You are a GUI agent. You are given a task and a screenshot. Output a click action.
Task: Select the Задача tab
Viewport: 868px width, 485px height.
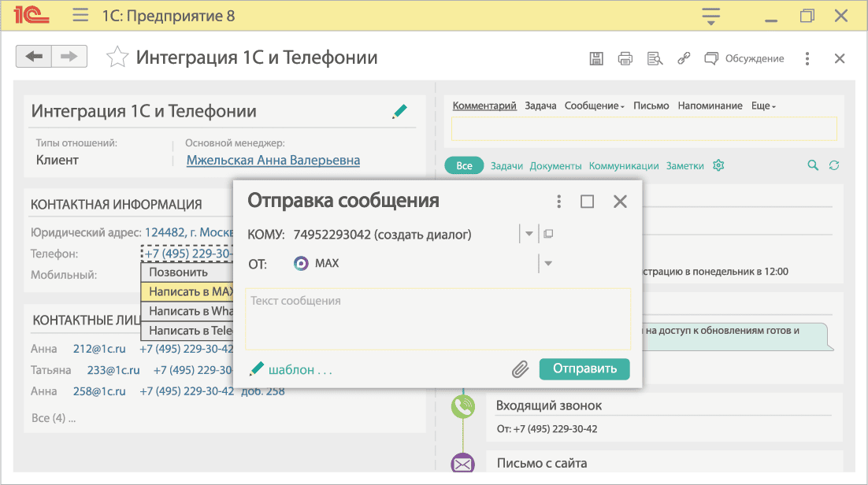click(x=540, y=106)
